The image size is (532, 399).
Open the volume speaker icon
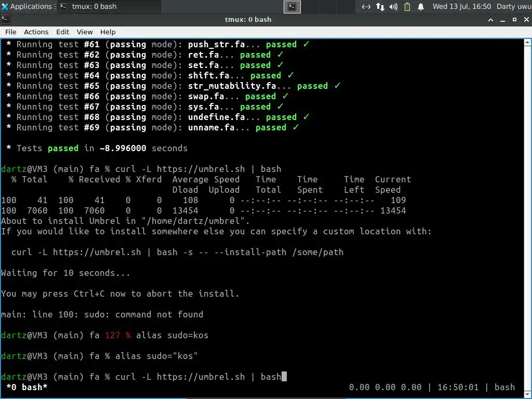point(394,6)
